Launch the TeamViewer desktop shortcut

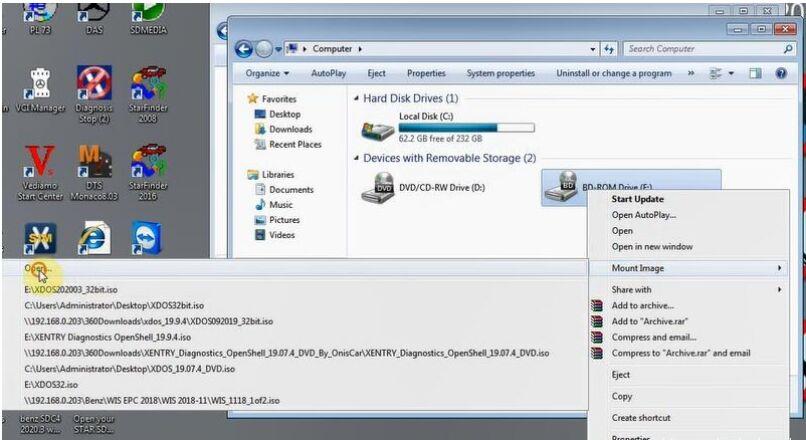(147, 239)
